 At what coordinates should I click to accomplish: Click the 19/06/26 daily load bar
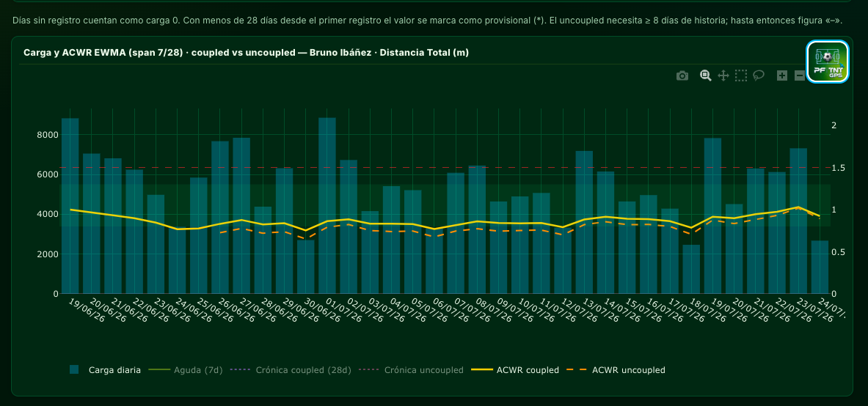point(70,206)
